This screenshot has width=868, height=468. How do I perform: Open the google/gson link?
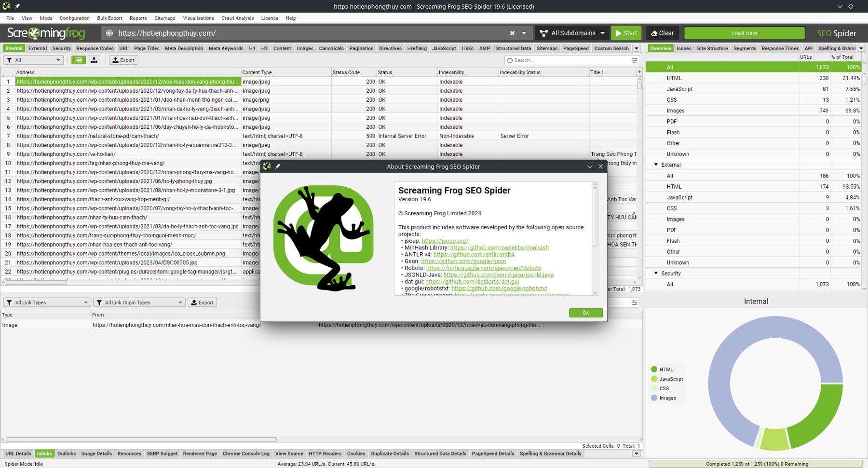(463, 261)
